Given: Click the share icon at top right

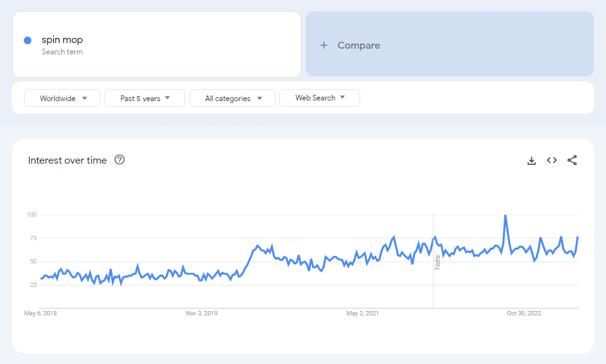Looking at the screenshot, I should point(571,160).
